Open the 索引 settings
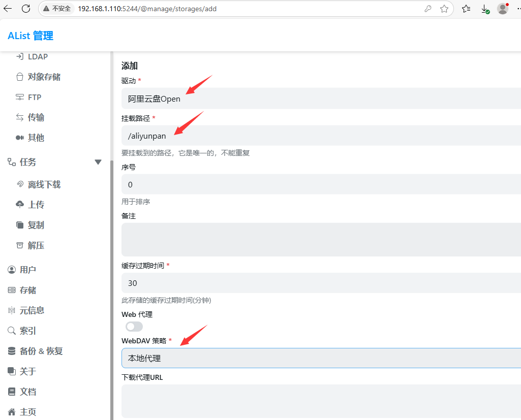Screen dimensions: 521x420 (x=26, y=330)
